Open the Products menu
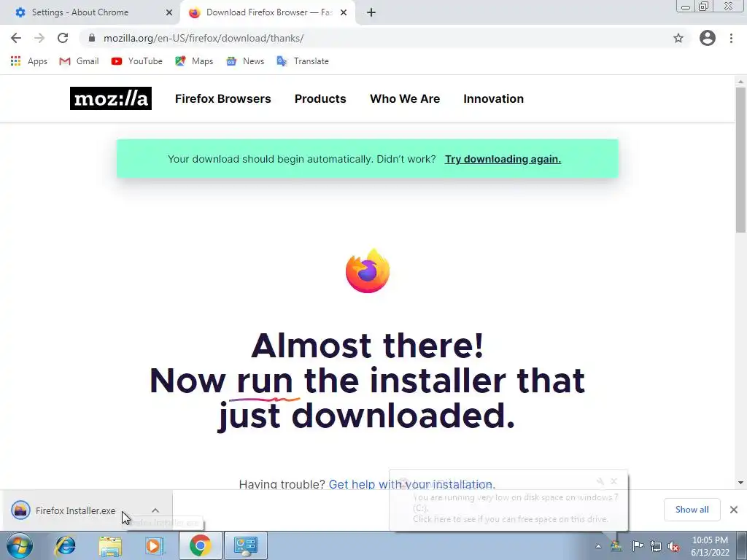This screenshot has height=560, width=747. pos(320,98)
